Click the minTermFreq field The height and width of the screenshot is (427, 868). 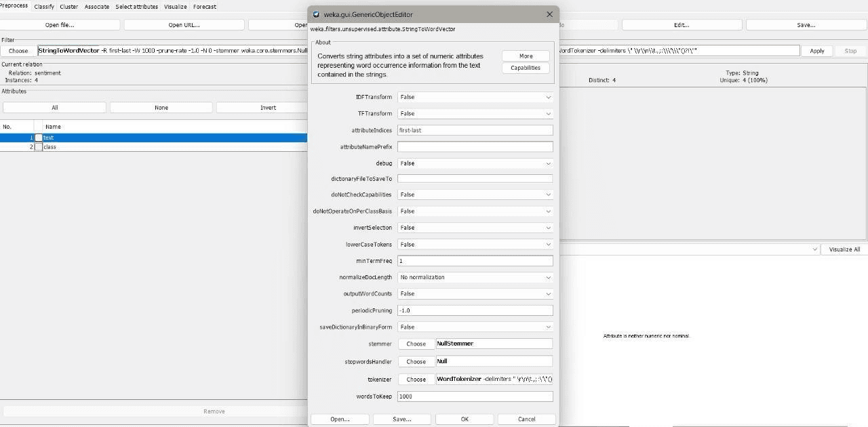pyautogui.click(x=475, y=261)
